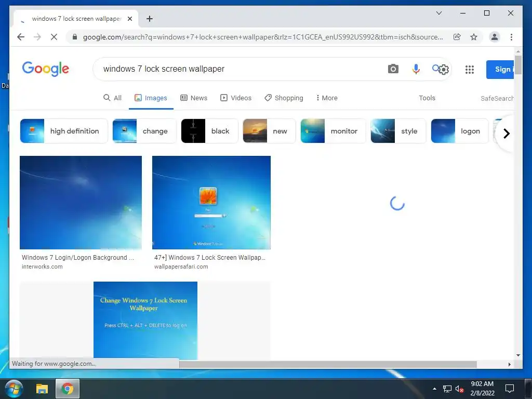Click the horizontal scrollbar thumb
The image size is (532, 399).
pyautogui.click(x=328, y=364)
